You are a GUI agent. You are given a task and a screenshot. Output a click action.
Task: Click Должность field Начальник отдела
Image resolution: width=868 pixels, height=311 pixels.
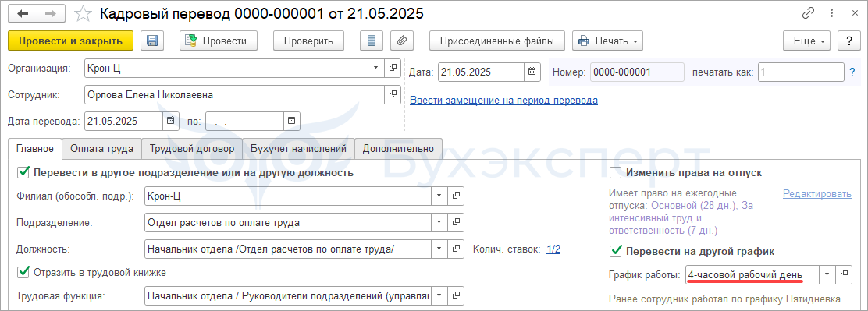[288, 249]
